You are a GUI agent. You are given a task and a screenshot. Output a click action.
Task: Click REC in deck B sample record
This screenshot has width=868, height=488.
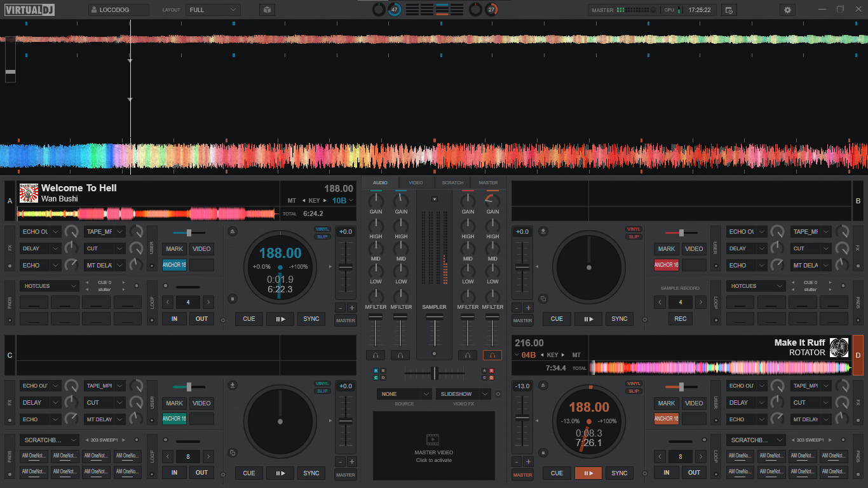click(x=681, y=319)
